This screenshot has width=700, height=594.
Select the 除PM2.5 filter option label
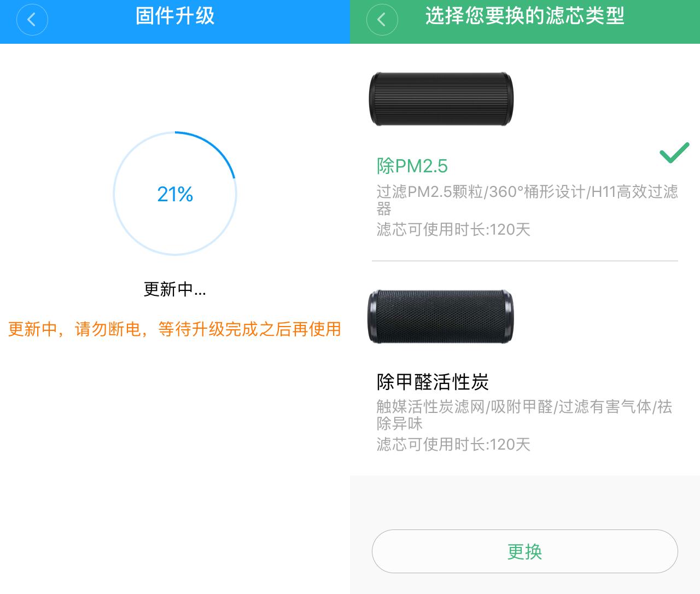tap(412, 166)
